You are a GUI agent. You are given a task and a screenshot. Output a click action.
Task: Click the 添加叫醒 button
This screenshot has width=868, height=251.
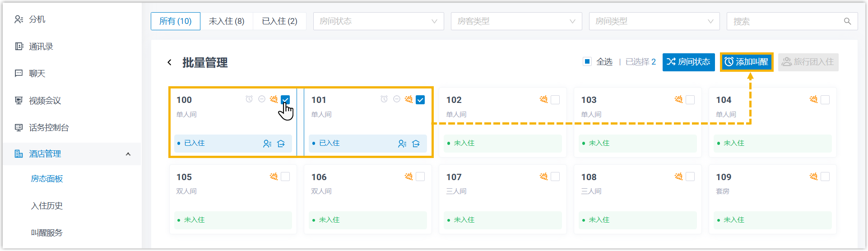(746, 62)
